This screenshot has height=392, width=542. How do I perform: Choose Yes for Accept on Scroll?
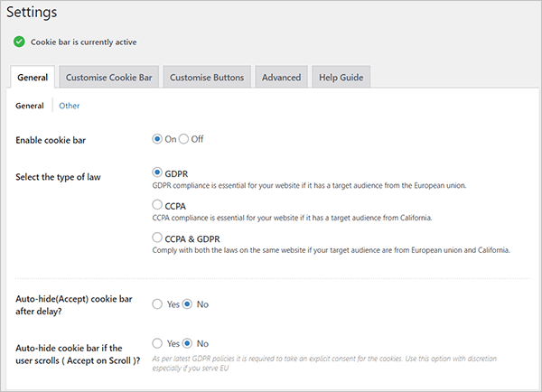157,343
